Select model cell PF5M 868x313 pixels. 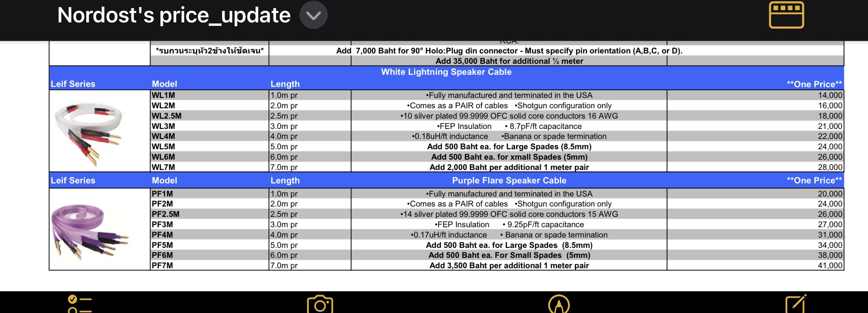pos(209,245)
